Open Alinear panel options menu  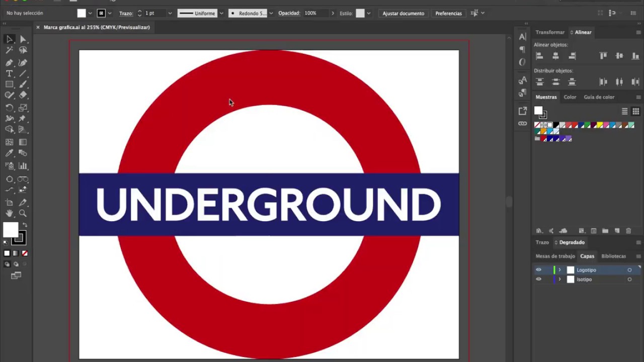[x=638, y=32]
